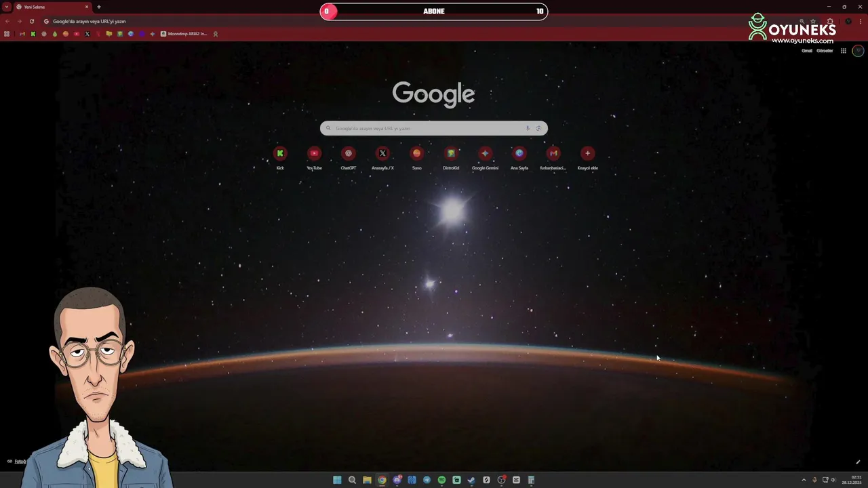Open the ChatGPT shortcut tile
Screen dimensions: 868x488
[x=348, y=157]
